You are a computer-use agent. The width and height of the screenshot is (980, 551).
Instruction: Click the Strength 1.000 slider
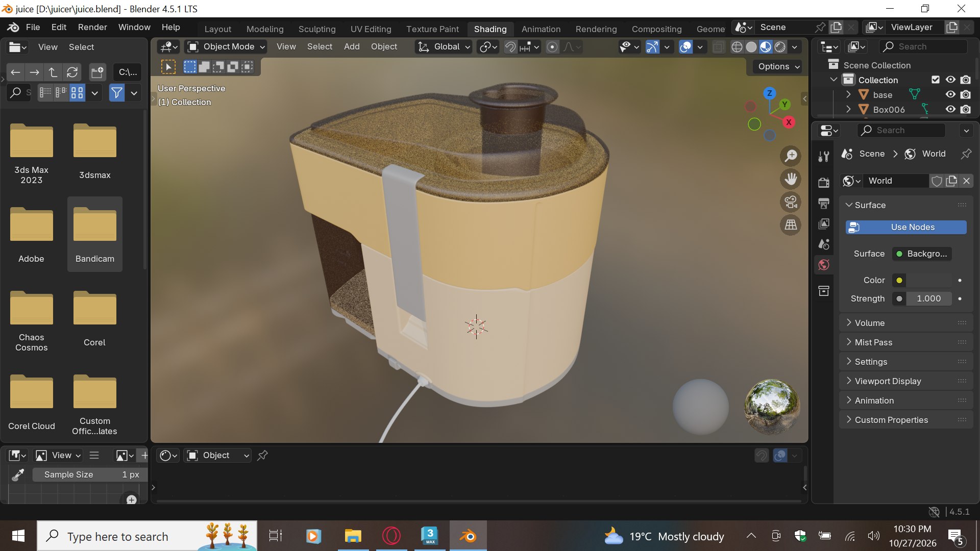tap(928, 298)
